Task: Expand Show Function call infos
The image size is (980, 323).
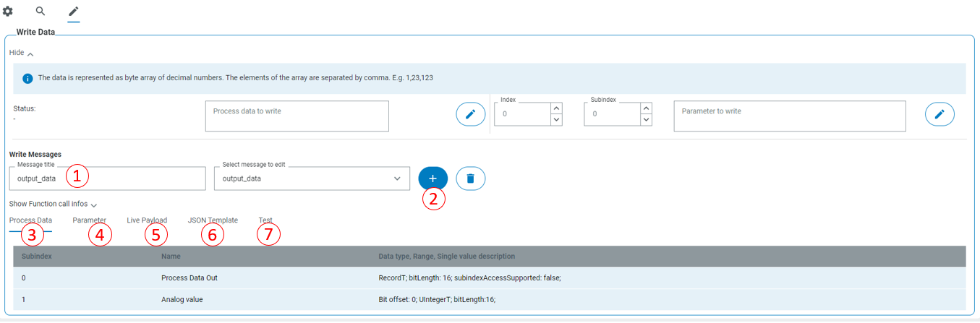Action: [x=53, y=204]
